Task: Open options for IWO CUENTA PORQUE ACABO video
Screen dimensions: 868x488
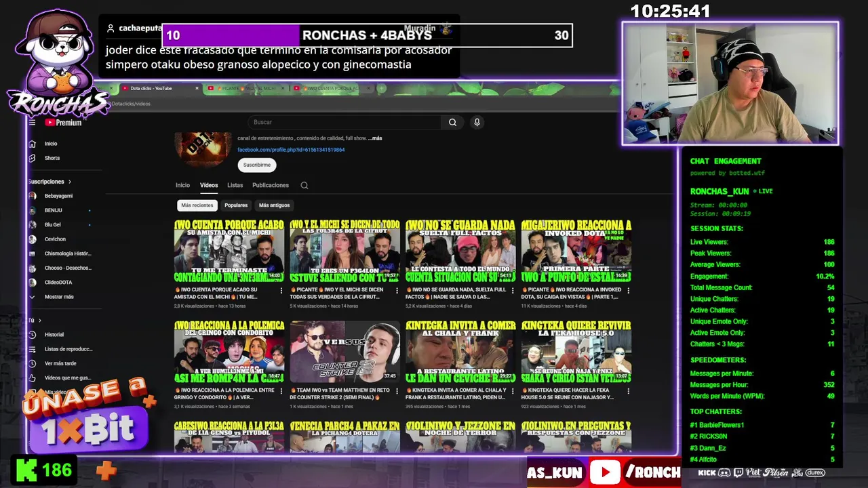Action: 281,291
